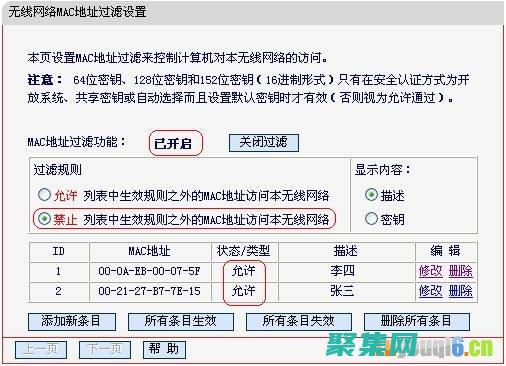The image size is (506, 366).
Task: Open the 帮助 button
Action: click(164, 350)
